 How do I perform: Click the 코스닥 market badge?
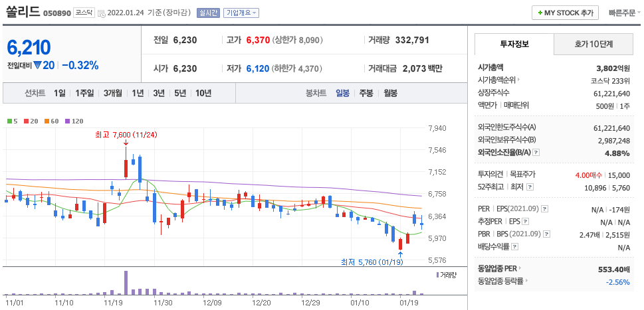point(84,13)
